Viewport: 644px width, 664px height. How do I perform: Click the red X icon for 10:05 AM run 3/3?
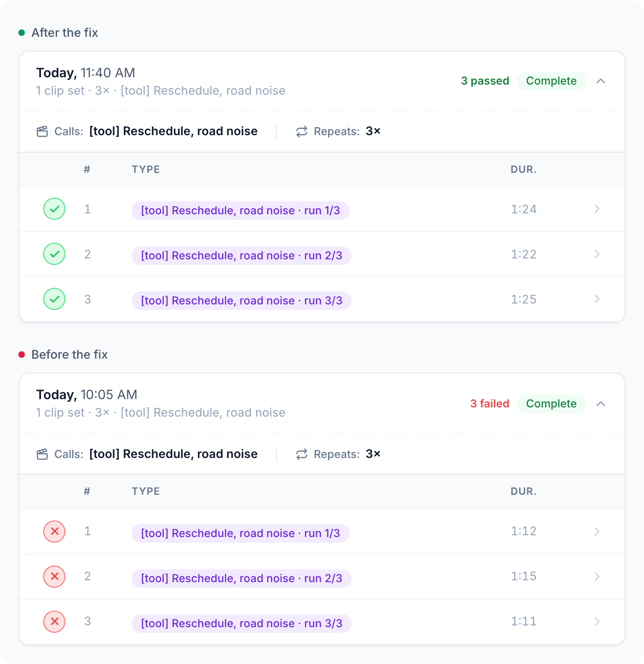pyautogui.click(x=54, y=622)
